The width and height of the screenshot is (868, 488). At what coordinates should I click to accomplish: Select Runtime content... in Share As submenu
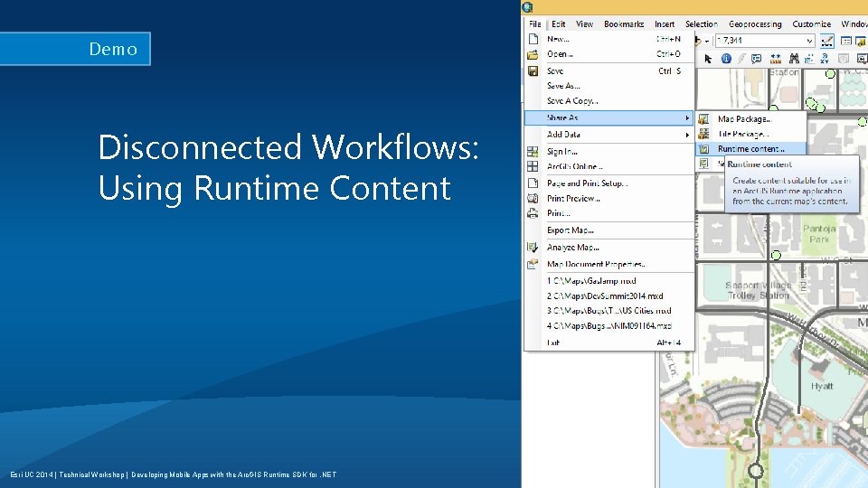coord(751,149)
